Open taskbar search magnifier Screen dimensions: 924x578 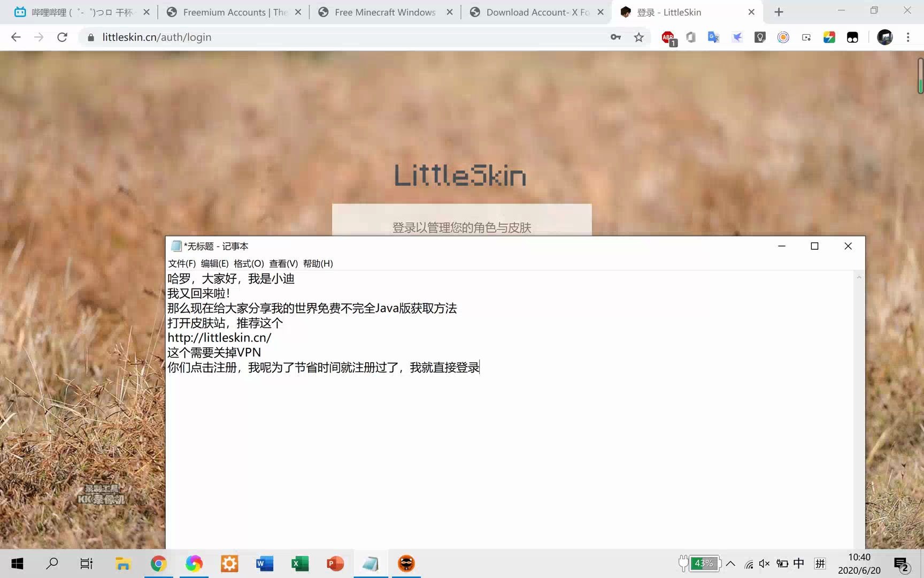click(x=52, y=564)
